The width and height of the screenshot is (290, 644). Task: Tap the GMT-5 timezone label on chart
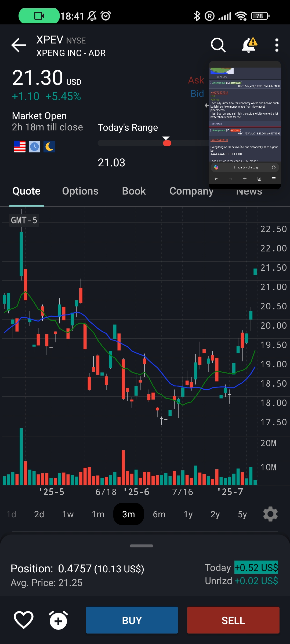pos(24,220)
